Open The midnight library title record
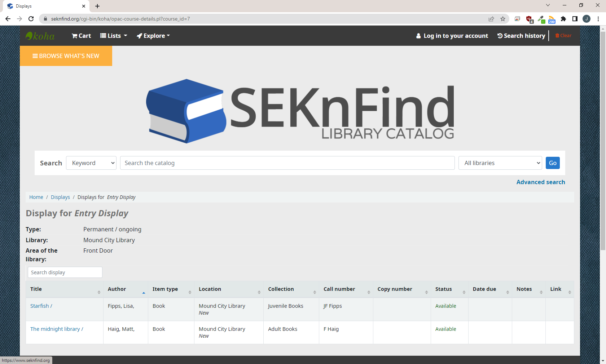The image size is (606, 364). (57, 329)
